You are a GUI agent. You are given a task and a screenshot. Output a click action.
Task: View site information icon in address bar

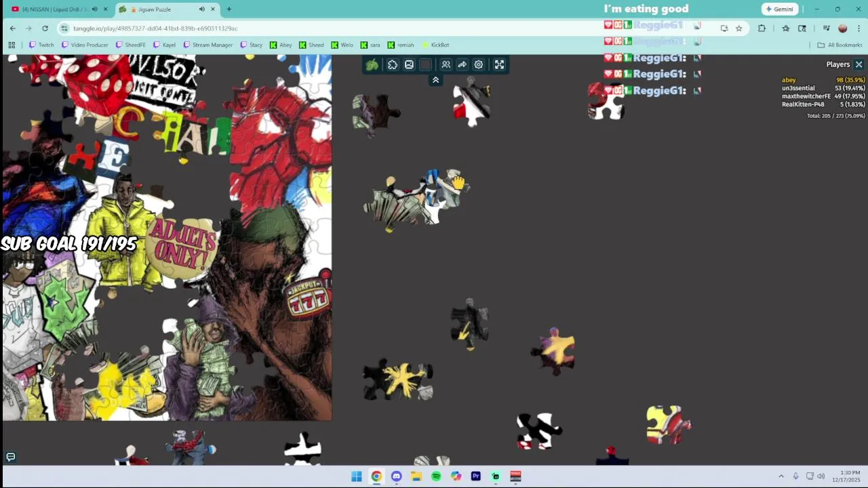[64, 28]
